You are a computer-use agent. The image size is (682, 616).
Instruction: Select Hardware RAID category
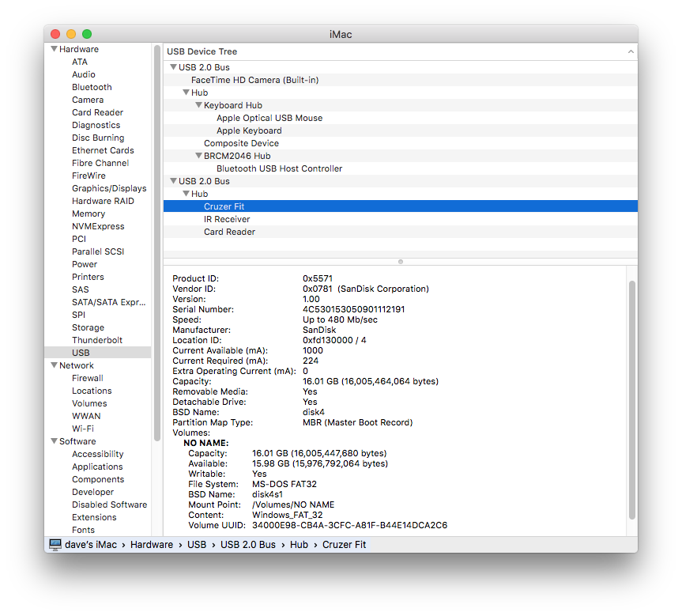point(103,201)
